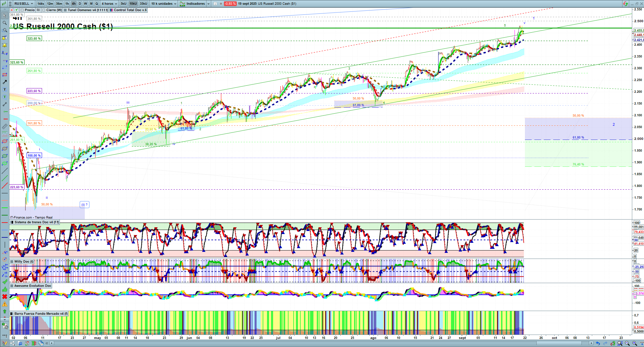The image size is (644, 347).
Task: Switch to the daily D timeframe
Action: pyautogui.click(x=80, y=4)
